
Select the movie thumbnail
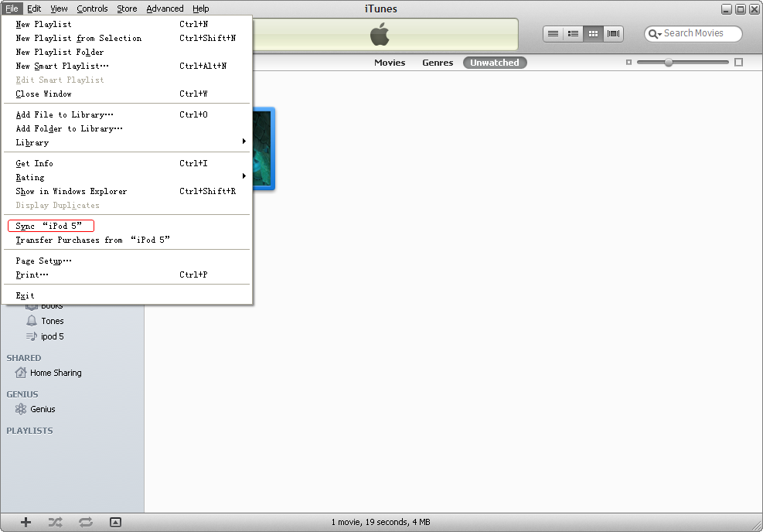pos(264,148)
